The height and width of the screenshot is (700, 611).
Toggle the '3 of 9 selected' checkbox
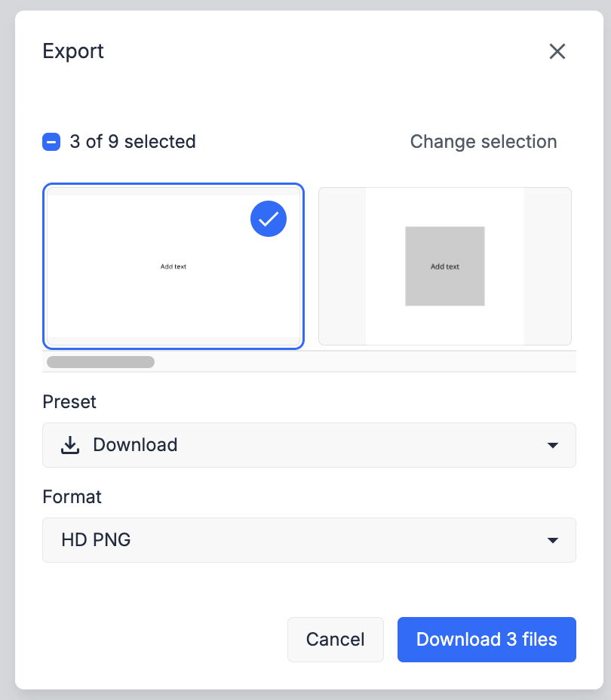point(51,142)
